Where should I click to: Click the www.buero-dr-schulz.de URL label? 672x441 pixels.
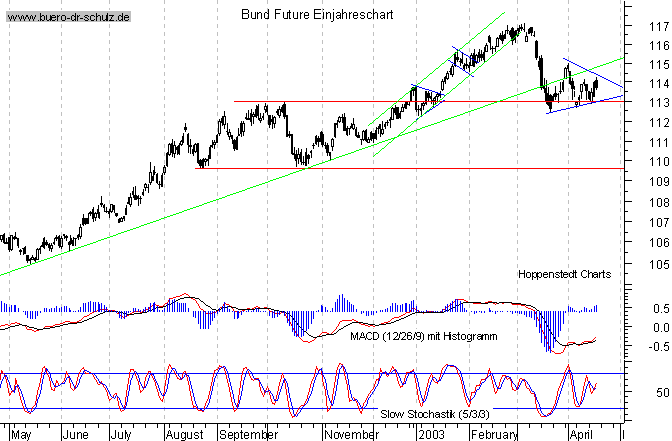click(x=69, y=17)
